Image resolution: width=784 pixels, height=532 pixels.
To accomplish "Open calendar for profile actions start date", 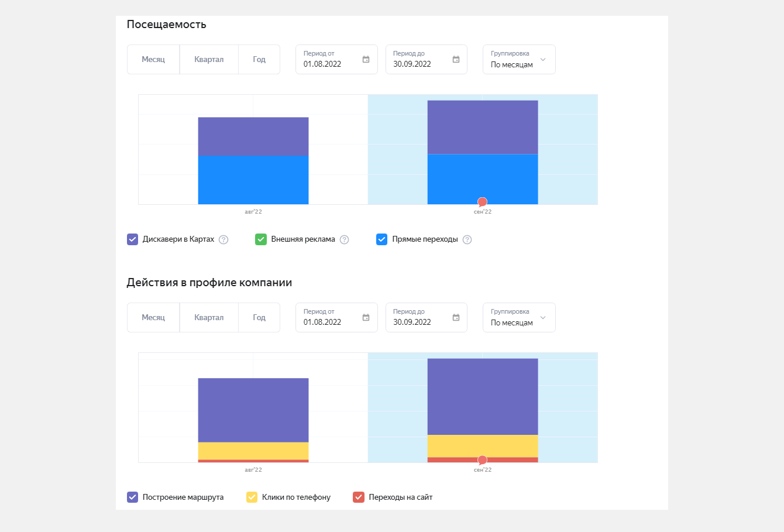I will tap(366, 318).
